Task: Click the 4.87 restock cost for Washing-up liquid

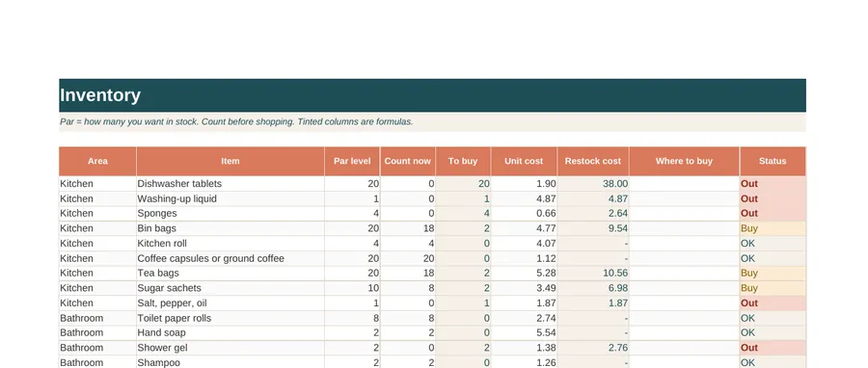Action: coord(593,198)
